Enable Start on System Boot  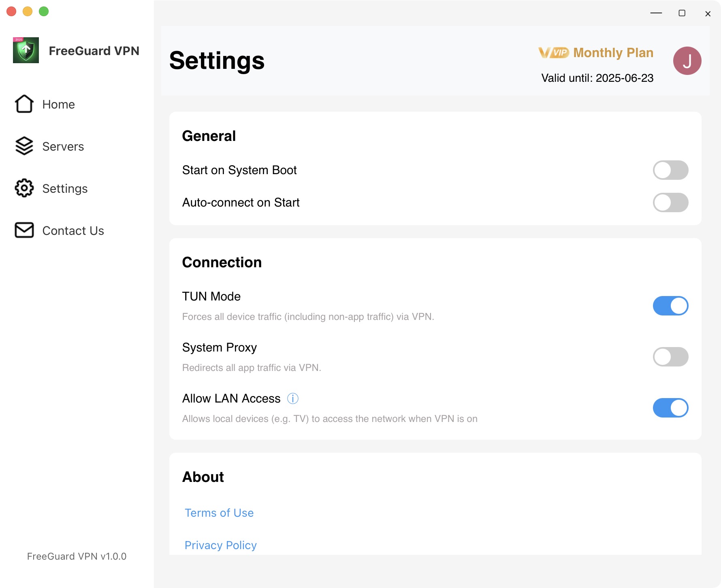pos(671,170)
